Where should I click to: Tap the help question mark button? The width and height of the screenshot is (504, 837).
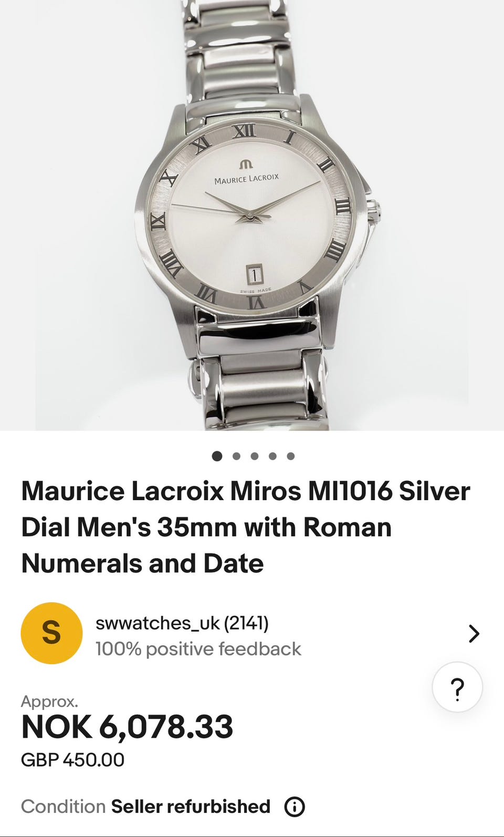(457, 687)
